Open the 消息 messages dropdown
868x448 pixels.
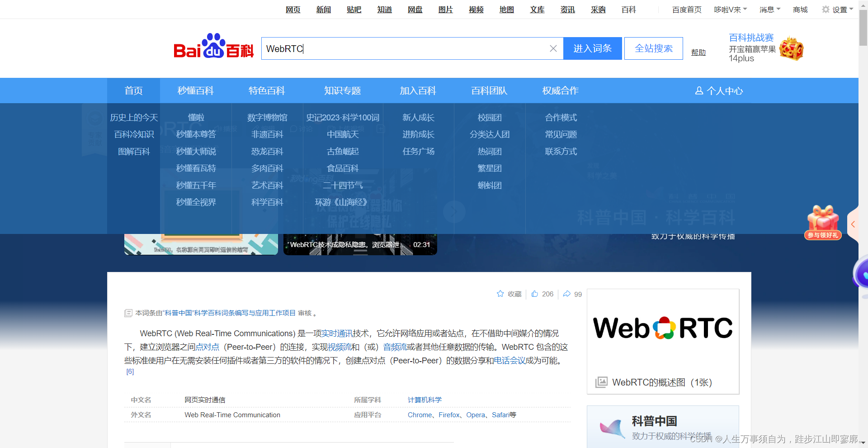click(x=770, y=10)
